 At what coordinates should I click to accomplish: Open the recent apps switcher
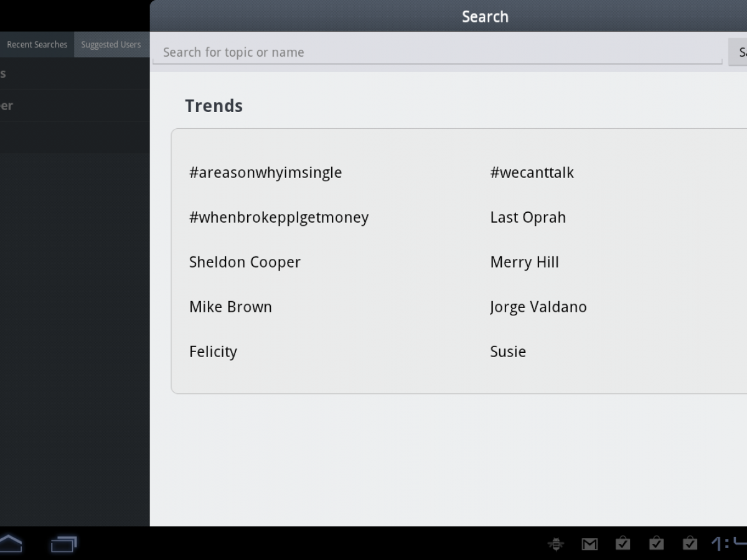point(63,544)
